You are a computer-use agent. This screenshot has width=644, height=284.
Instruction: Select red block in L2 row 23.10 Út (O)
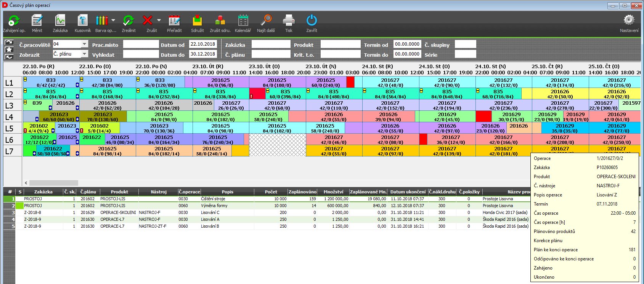(x=257, y=94)
